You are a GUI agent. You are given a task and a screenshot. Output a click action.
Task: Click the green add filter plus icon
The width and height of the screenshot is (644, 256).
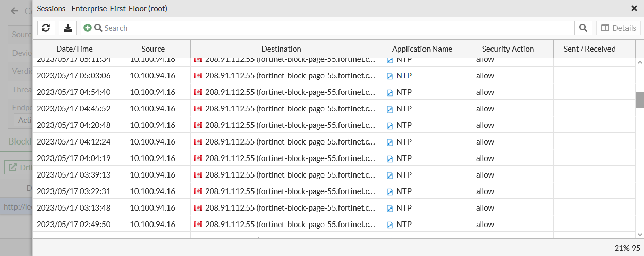88,28
